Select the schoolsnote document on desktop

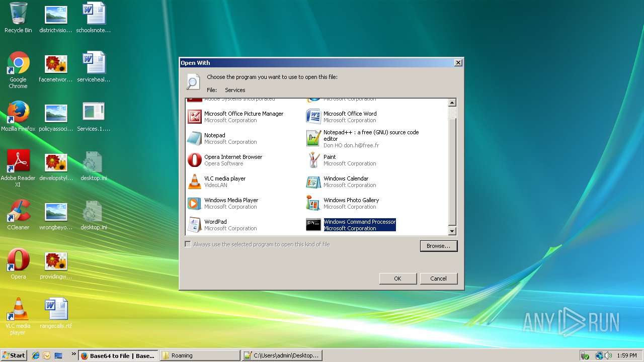tap(94, 18)
